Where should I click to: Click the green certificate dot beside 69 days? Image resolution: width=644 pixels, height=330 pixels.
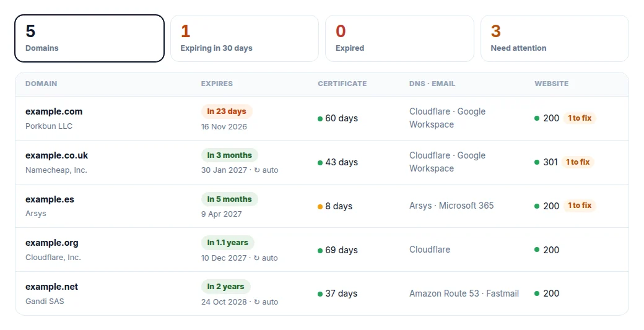tap(320, 251)
